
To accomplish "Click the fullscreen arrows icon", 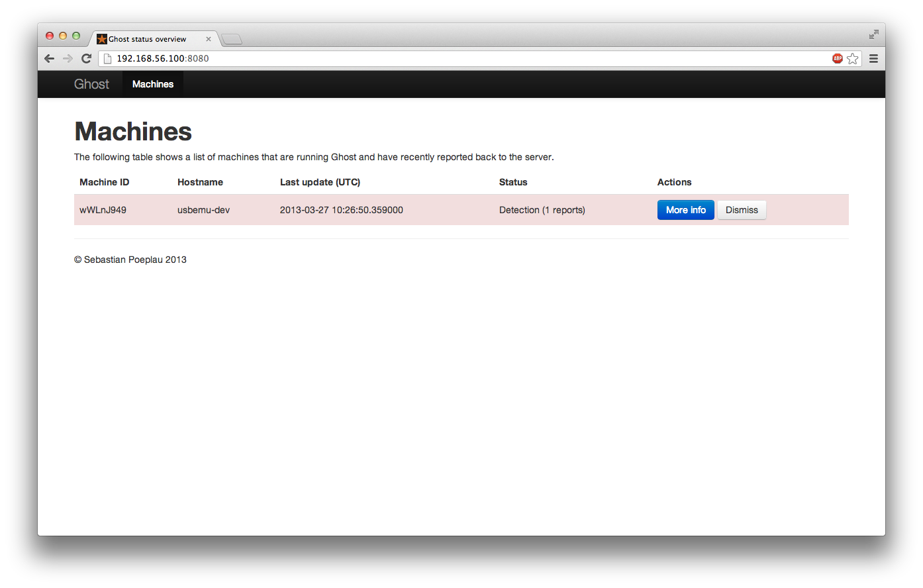I will 874,34.
